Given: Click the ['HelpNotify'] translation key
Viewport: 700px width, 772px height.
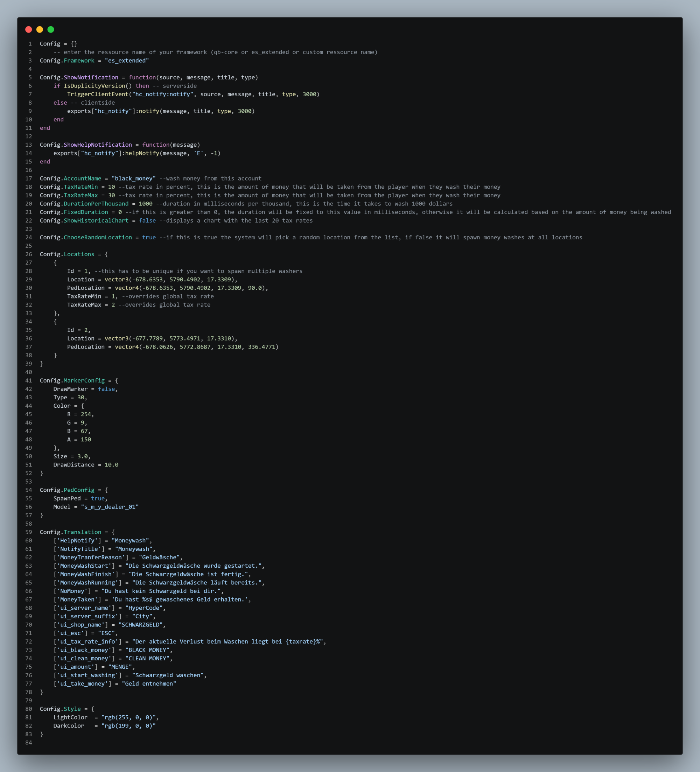Looking at the screenshot, I should (77, 541).
